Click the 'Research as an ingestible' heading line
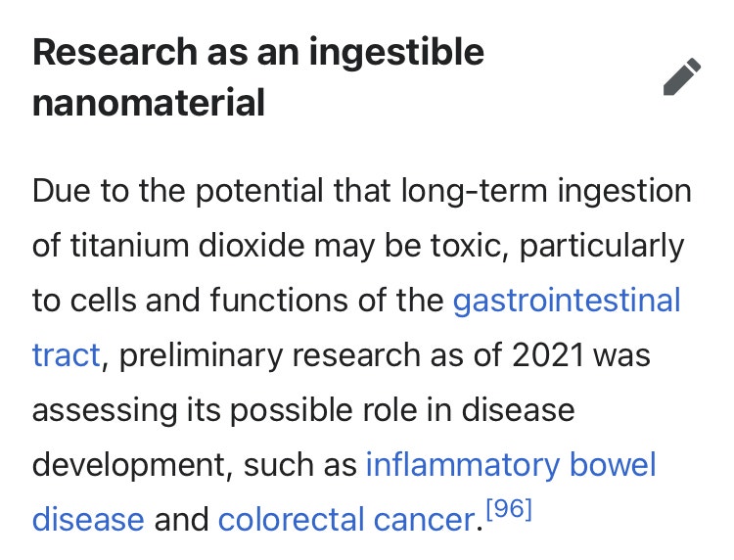This screenshot has height=560, width=734. pyautogui.click(x=258, y=52)
